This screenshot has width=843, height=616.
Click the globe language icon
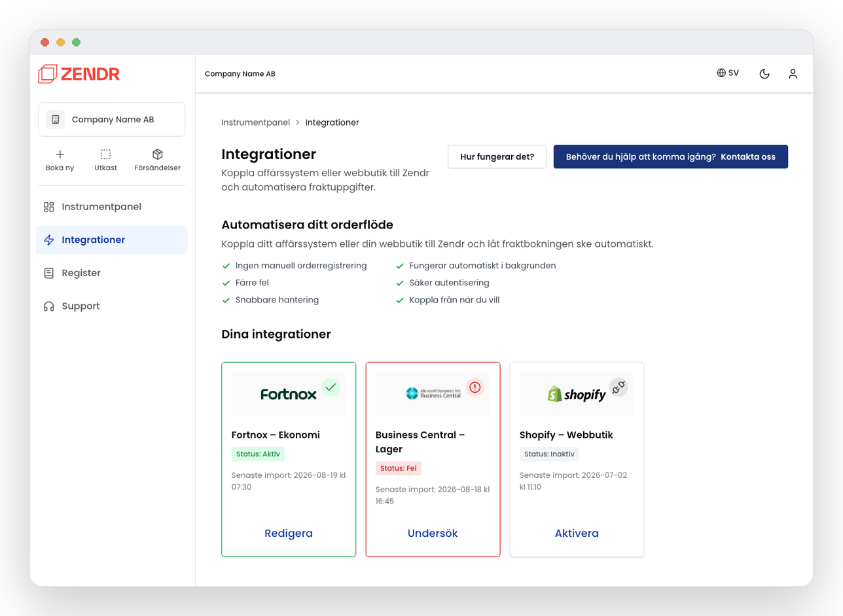point(721,73)
